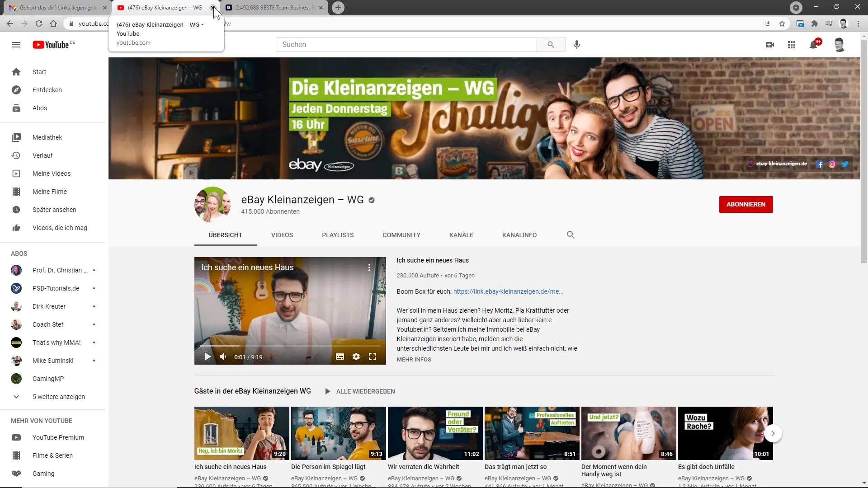Click the search magnifier button

point(551,45)
